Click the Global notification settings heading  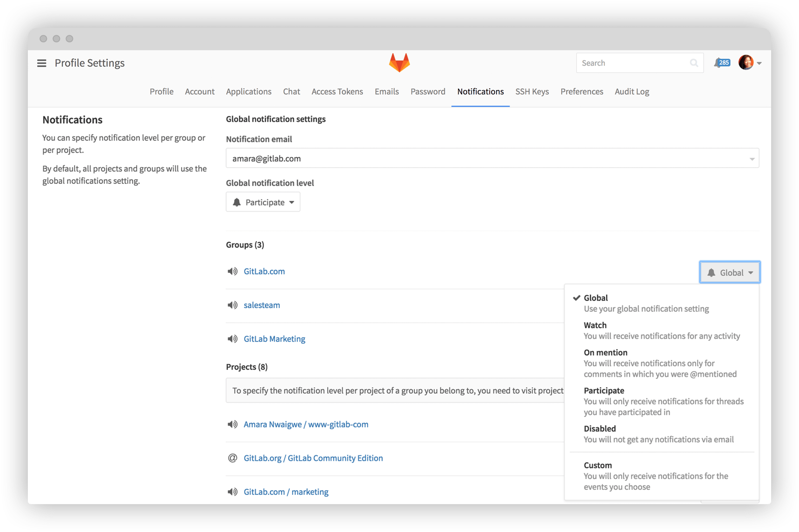(x=276, y=119)
